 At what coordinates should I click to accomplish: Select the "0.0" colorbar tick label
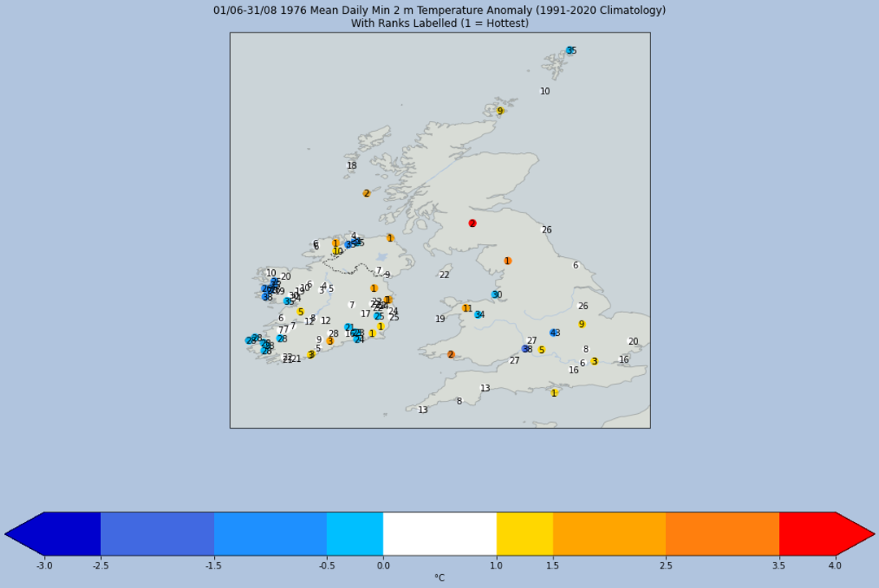(383, 565)
